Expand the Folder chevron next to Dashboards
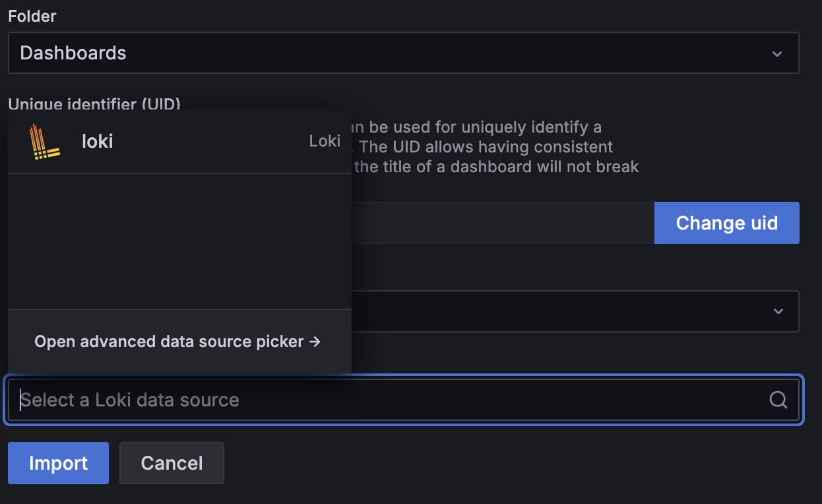 pos(778,53)
